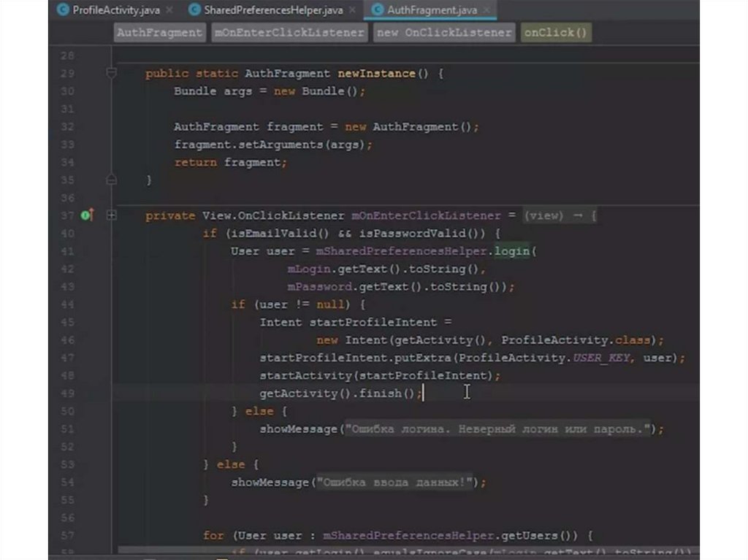Close the ProfileActivity.java tab
748x560 pixels.
169,10
